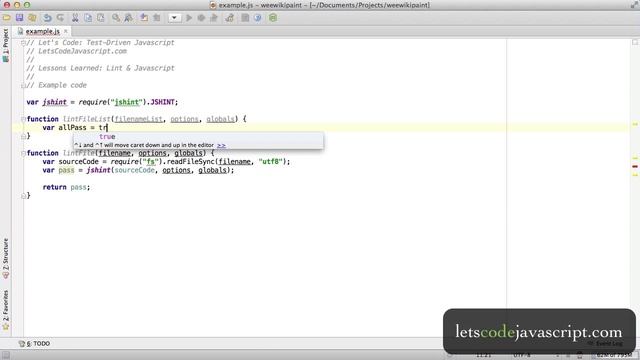
Task: Open the TODO tool window
Action: point(35,344)
